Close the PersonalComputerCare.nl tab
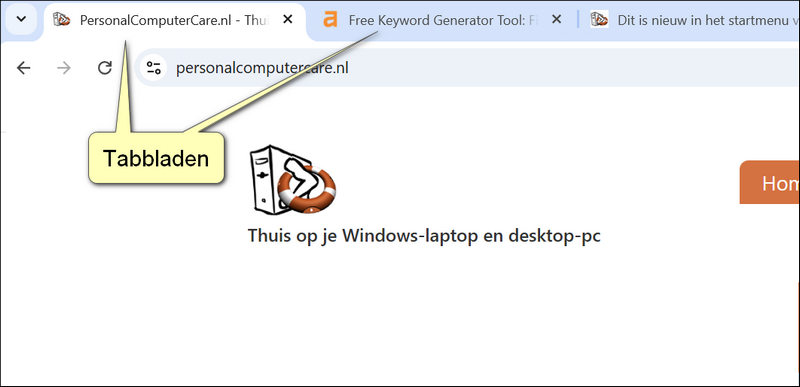800x387 pixels. click(x=288, y=19)
